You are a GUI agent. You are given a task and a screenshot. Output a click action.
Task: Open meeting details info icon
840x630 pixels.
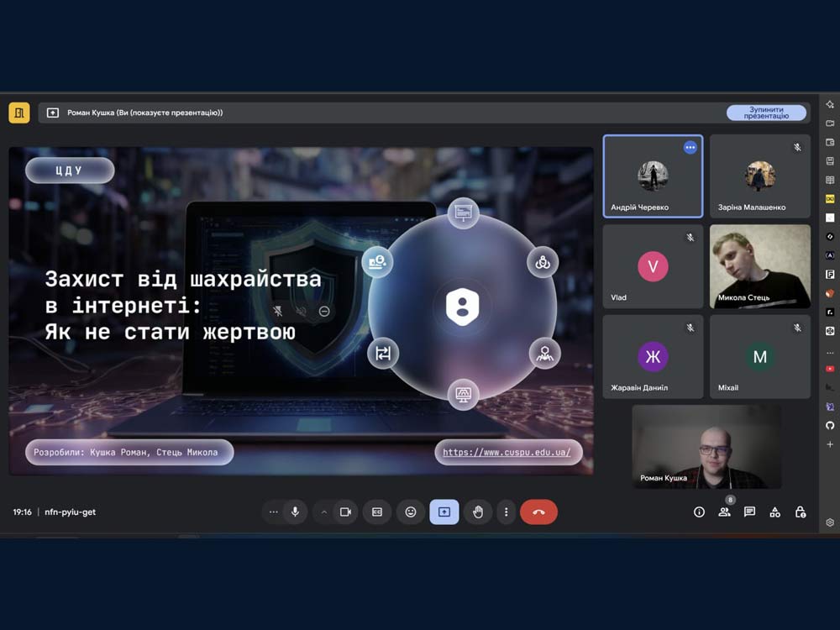[x=699, y=512]
